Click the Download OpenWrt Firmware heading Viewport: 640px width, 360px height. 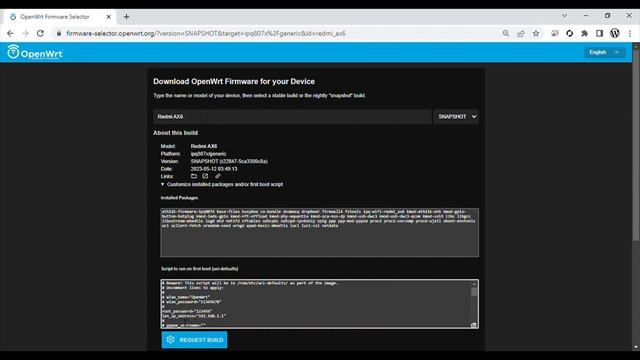234,81
